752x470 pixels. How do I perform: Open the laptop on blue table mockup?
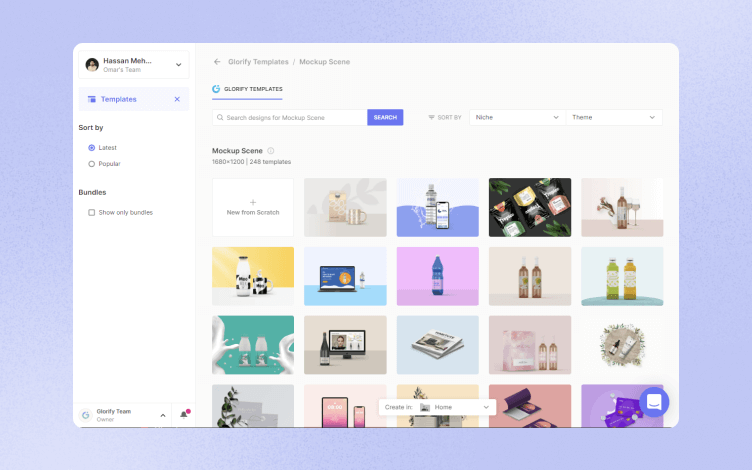[x=345, y=276]
